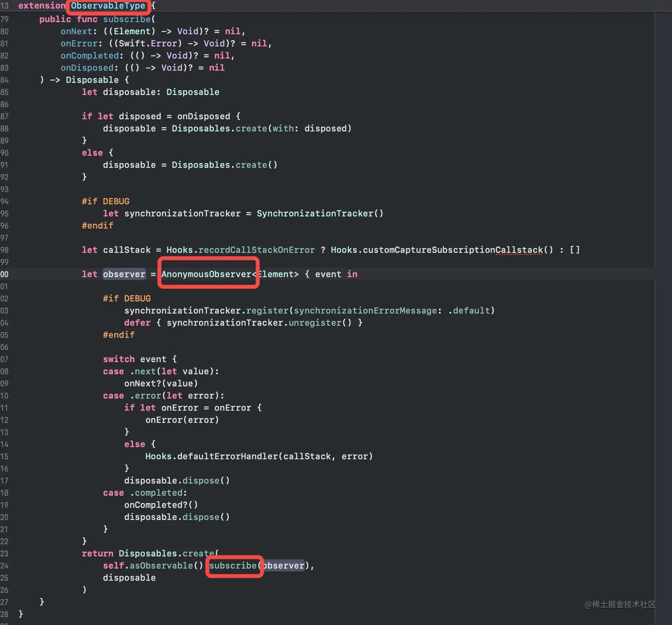Click the AnonymousObserver type name
Image resolution: width=672 pixels, height=625 pixels.
point(206,274)
